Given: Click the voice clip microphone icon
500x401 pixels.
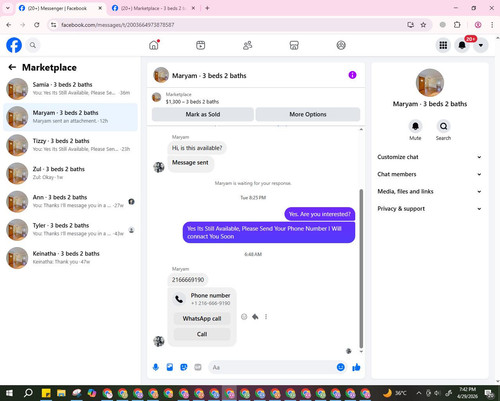Looking at the screenshot, I should coord(156,367).
